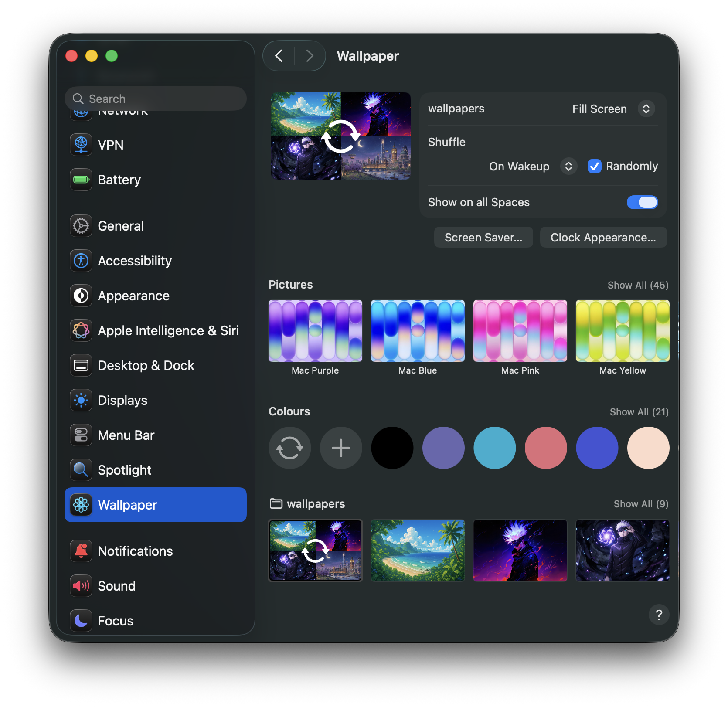
Task: Go to Displays settings
Action: tap(156, 400)
